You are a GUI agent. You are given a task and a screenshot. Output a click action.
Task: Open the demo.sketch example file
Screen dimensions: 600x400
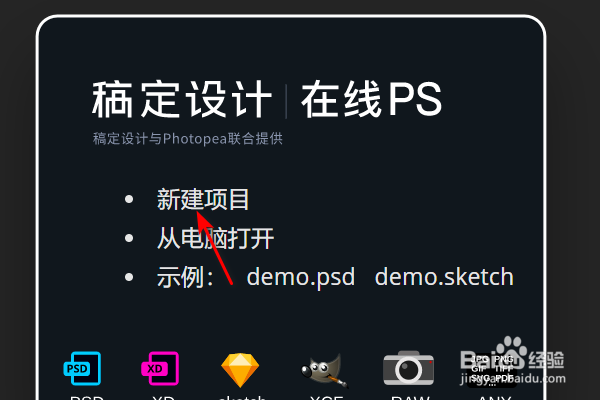tap(444, 277)
